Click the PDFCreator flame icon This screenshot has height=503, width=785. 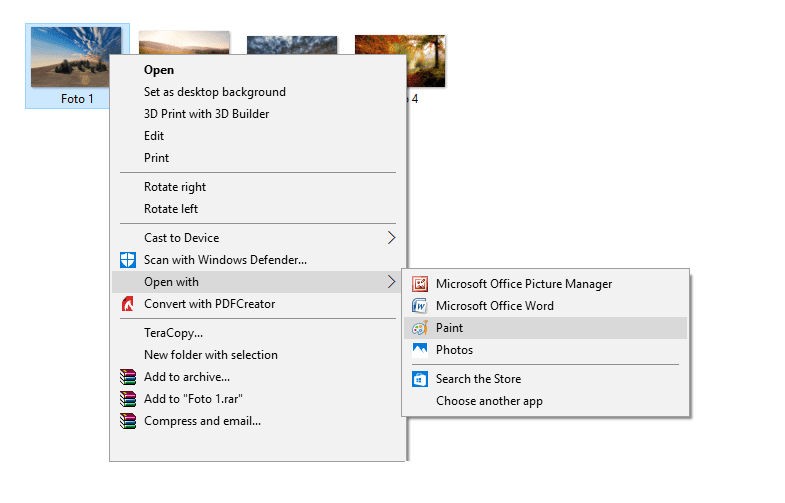(128, 304)
